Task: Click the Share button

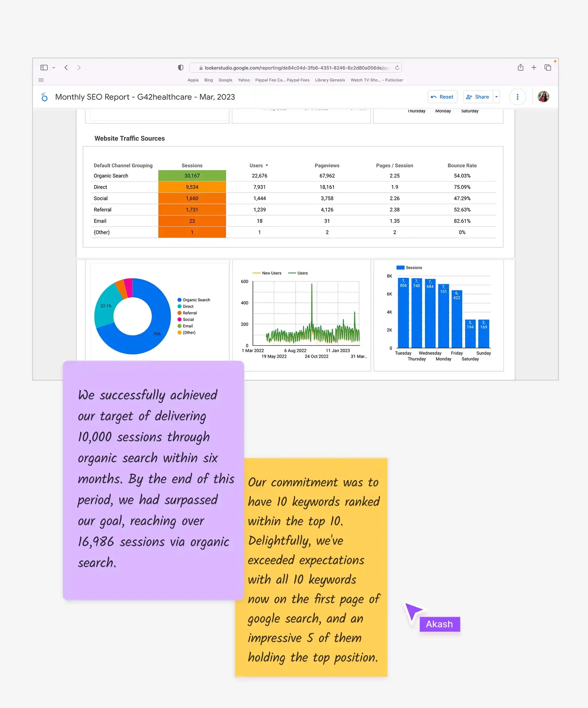Action: (478, 97)
